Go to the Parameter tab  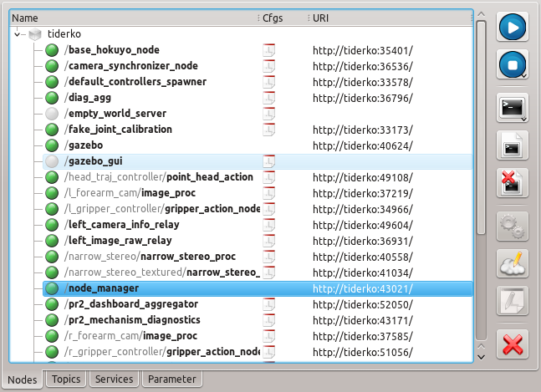[x=171, y=379]
